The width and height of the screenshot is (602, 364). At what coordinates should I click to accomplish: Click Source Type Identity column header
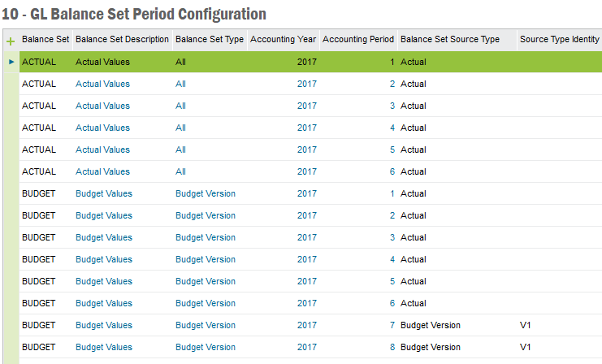tap(559, 39)
